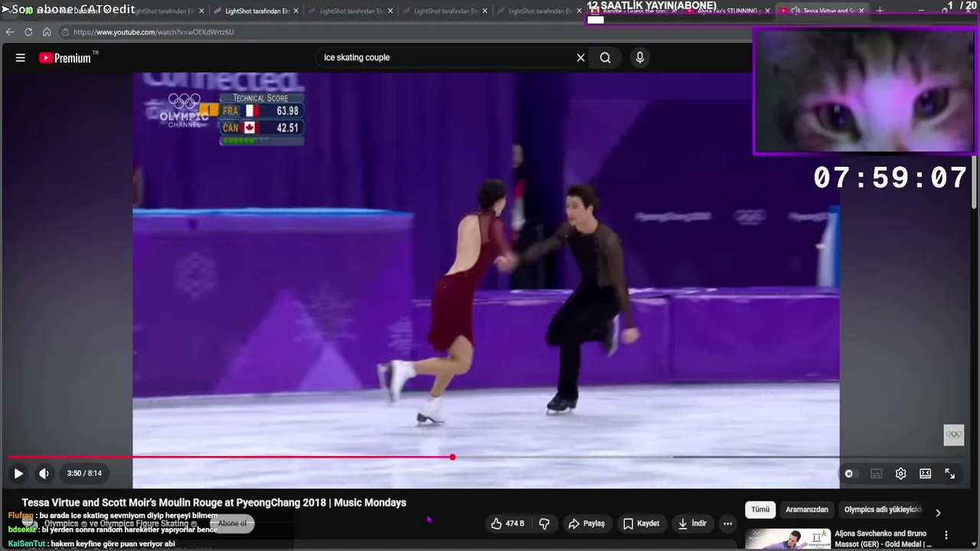Download video with İndir button
This screenshot has width=980, height=551.
pyautogui.click(x=692, y=523)
